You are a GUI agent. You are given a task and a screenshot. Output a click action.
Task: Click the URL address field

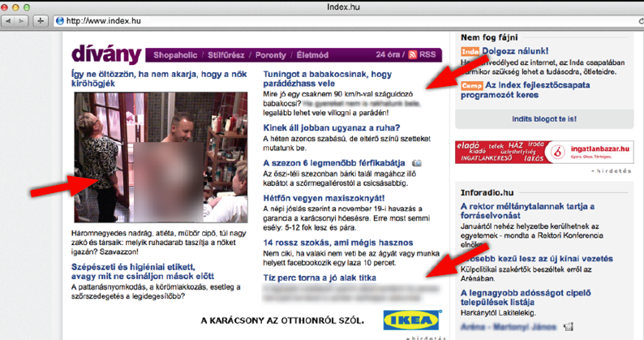pyautogui.click(x=324, y=20)
